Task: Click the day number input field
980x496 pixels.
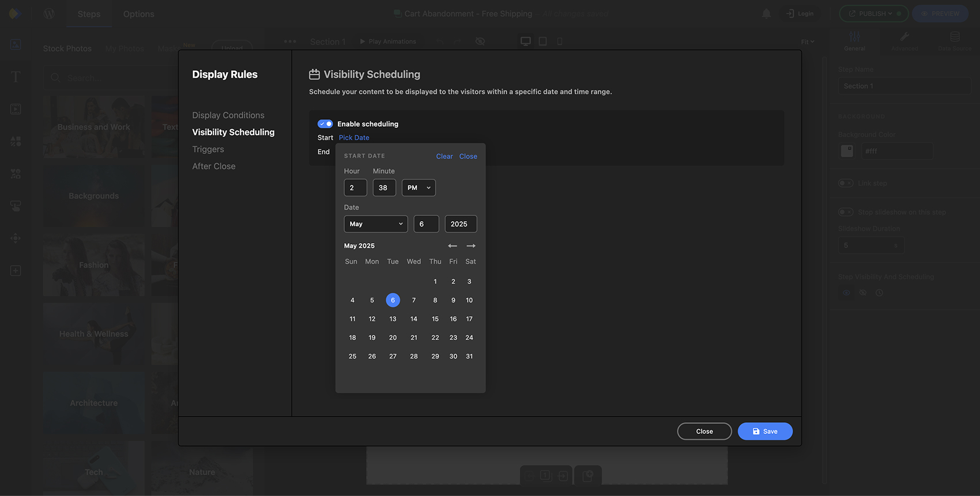Action: click(x=426, y=224)
